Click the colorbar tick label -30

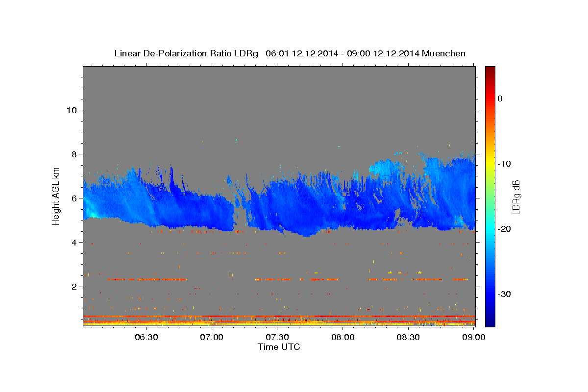[504, 294]
